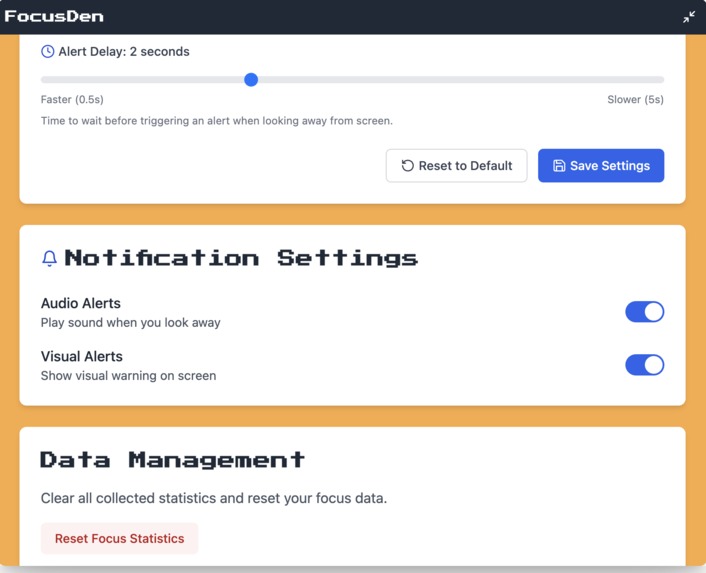Click 'Clear all collected statistics' description text
Screen dimensions: 706x573
[214, 498]
